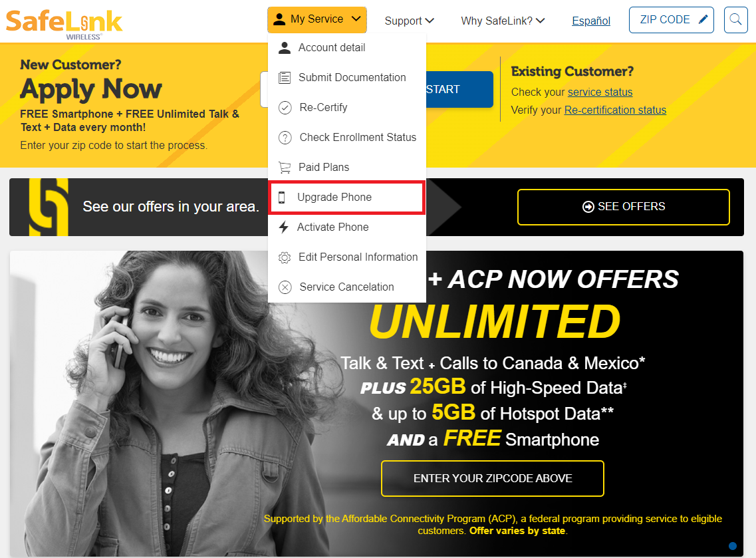This screenshot has height=558, width=756.
Task: Expand the Why SafeLink? dropdown
Action: 503,21
